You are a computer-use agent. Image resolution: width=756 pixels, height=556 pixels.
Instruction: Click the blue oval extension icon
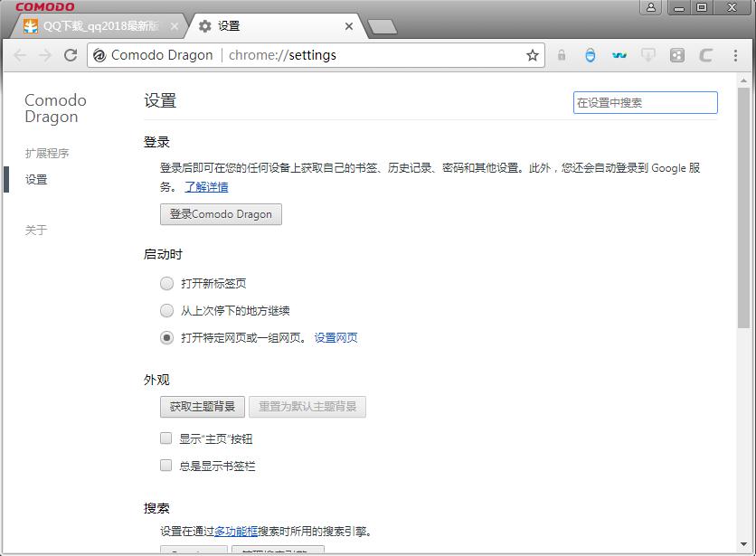coord(591,55)
